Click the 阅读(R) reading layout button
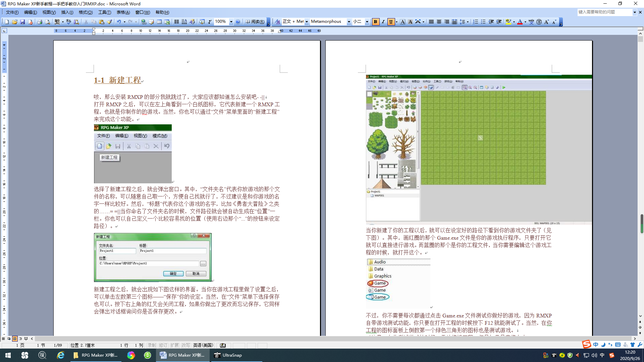This screenshot has width=644, height=362. (255, 22)
